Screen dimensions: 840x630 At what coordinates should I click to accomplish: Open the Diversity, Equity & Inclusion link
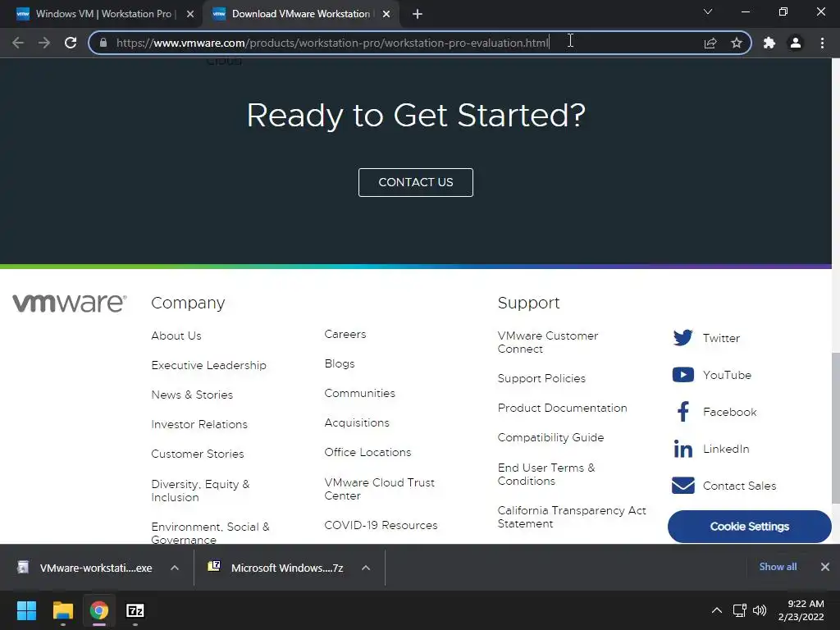coord(200,491)
